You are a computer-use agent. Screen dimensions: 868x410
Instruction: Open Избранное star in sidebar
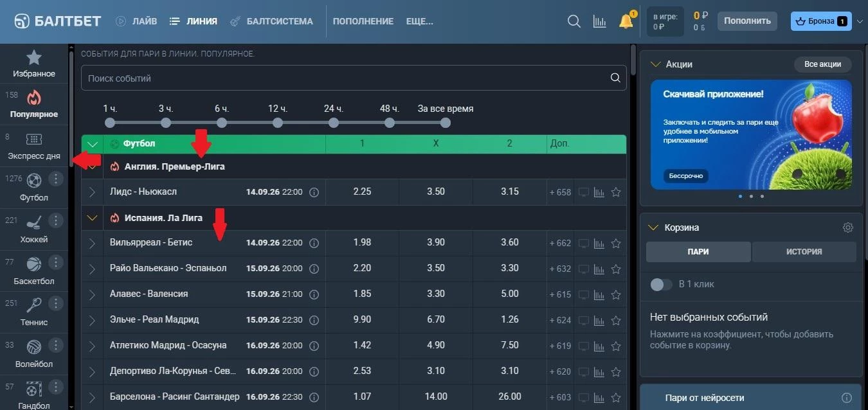point(33,58)
